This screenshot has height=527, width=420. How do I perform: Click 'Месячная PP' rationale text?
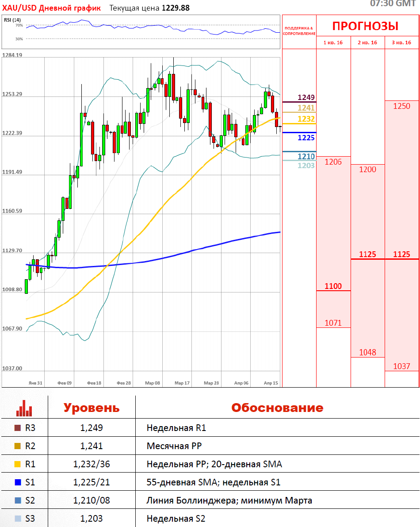174,446
